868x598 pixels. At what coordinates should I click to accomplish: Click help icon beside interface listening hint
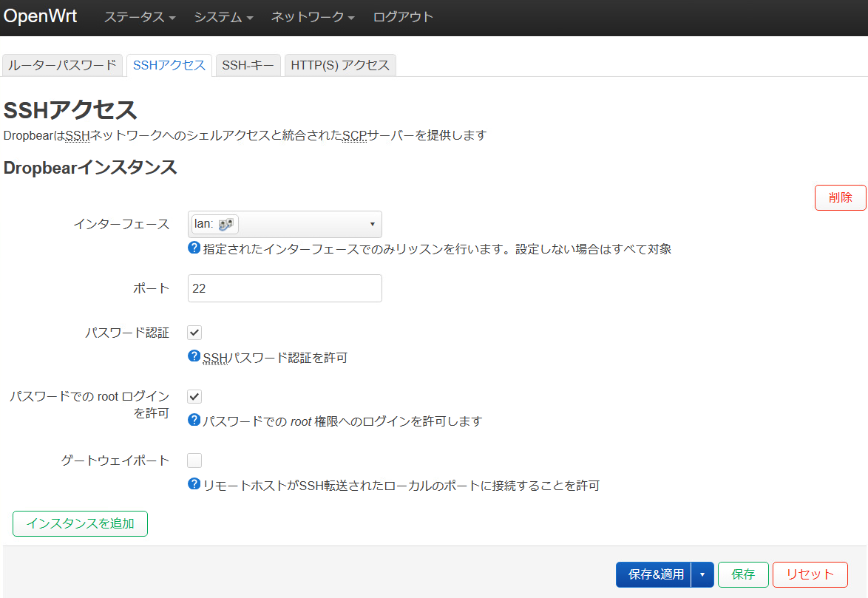point(194,248)
